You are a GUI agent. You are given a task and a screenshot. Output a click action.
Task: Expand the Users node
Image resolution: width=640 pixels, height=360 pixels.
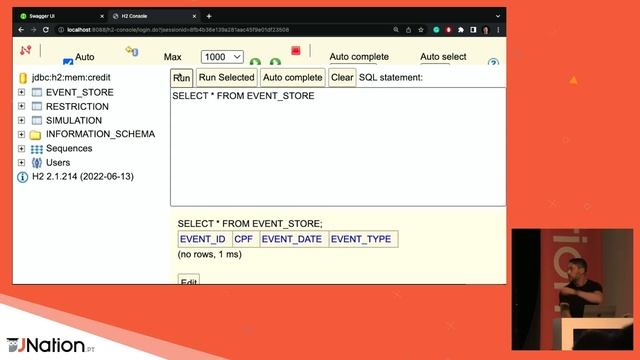[x=21, y=162]
